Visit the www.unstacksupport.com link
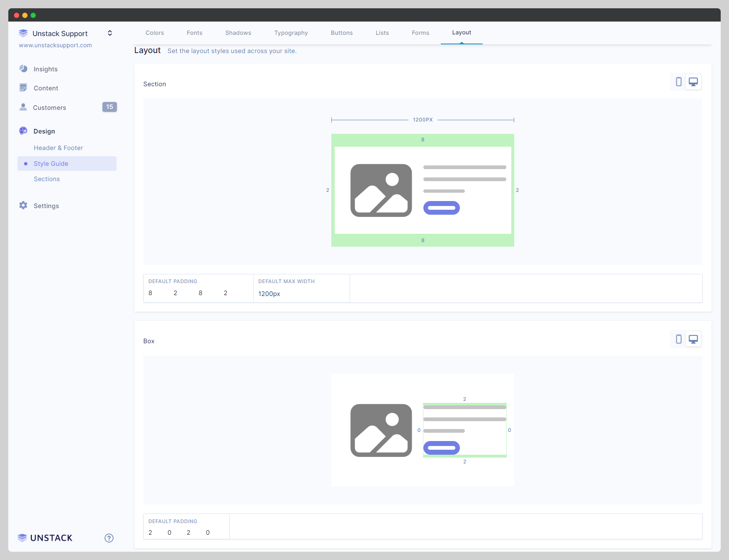Viewport: 729px width, 560px height. pos(56,45)
